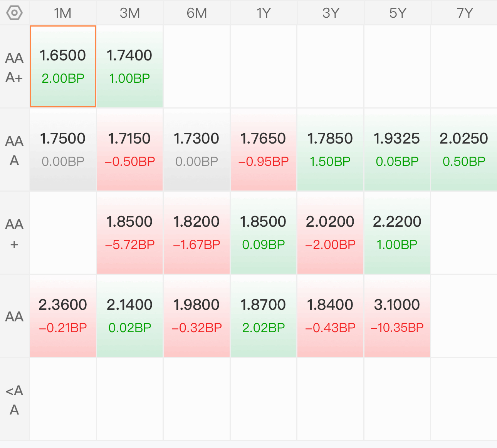Select the 1M column header

coord(63,13)
